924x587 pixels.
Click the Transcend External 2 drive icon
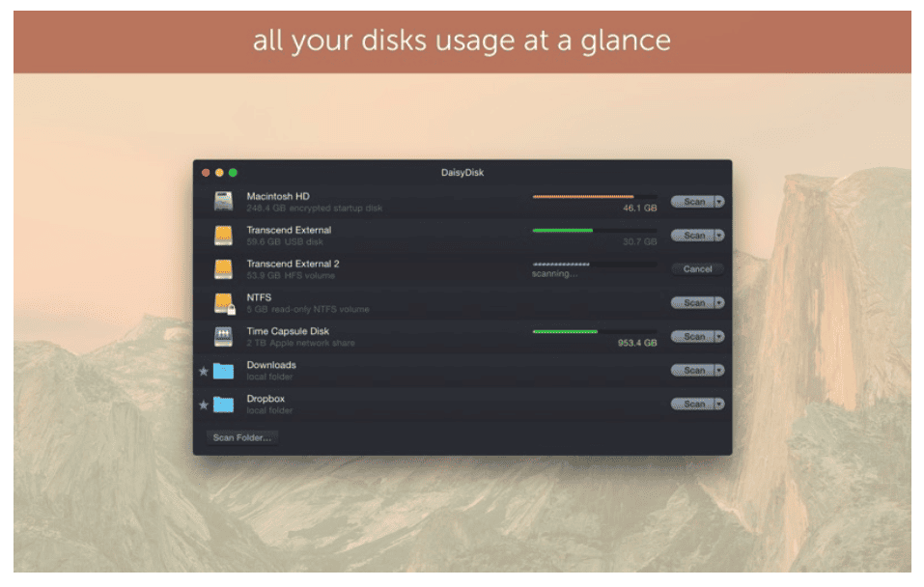pos(223,268)
